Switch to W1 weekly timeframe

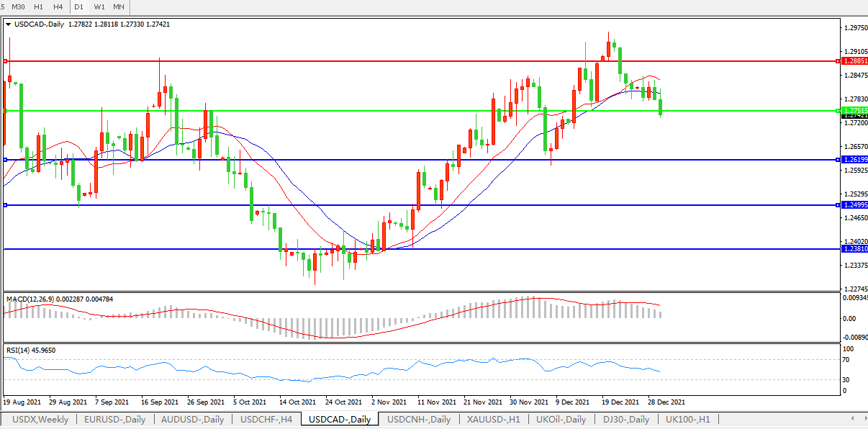tap(99, 6)
